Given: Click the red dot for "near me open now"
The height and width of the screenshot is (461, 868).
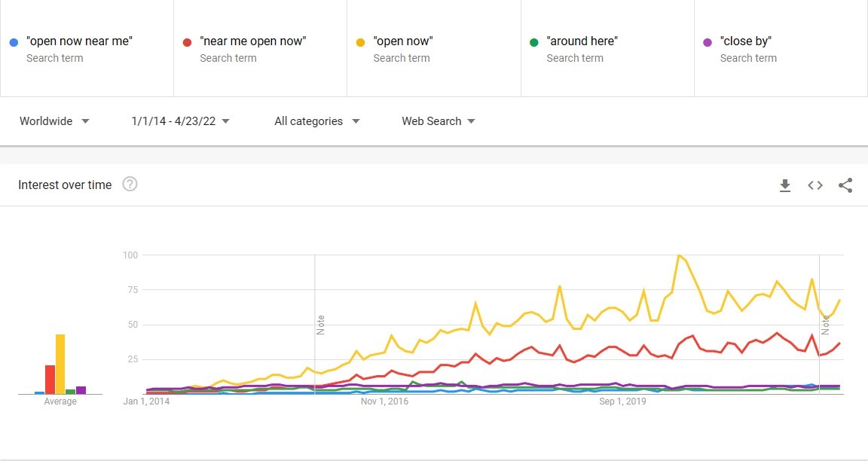Looking at the screenshot, I should click(187, 42).
